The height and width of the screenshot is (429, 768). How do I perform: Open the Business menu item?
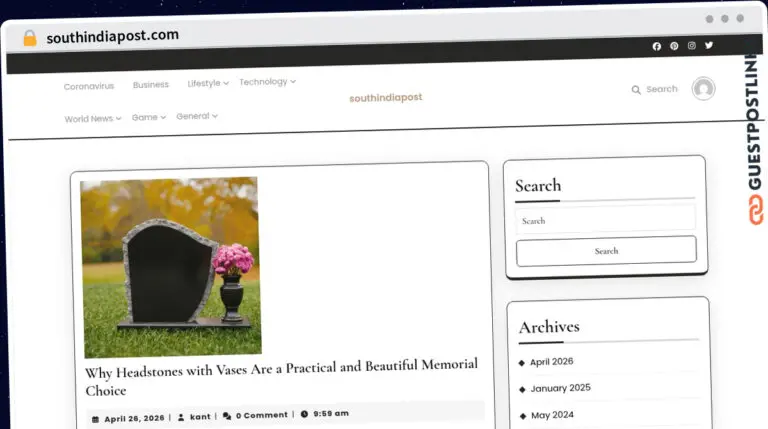151,85
